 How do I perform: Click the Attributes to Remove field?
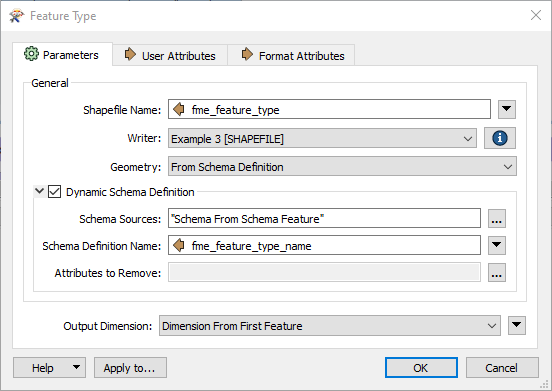click(x=324, y=272)
